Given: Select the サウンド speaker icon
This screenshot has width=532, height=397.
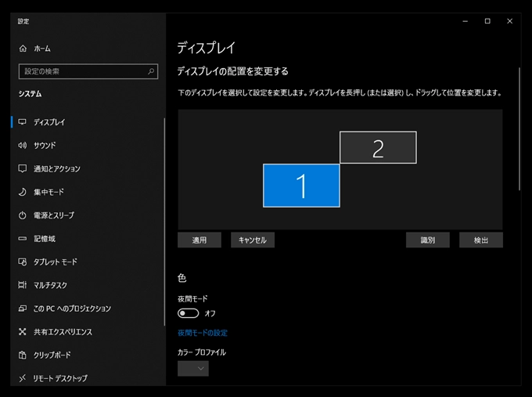Looking at the screenshot, I should (23, 146).
